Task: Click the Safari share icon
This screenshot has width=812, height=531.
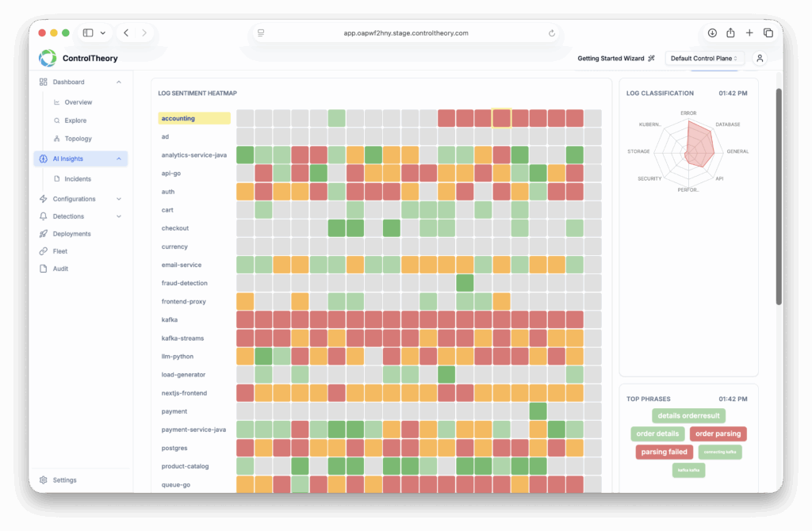Action: coord(730,32)
